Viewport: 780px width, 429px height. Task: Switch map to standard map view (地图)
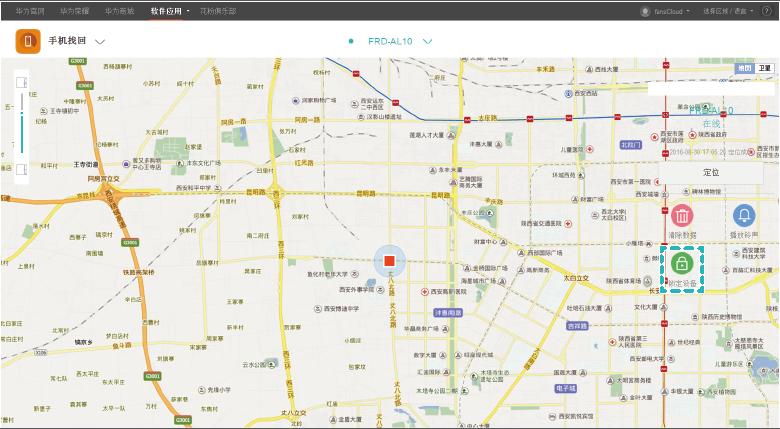(743, 67)
